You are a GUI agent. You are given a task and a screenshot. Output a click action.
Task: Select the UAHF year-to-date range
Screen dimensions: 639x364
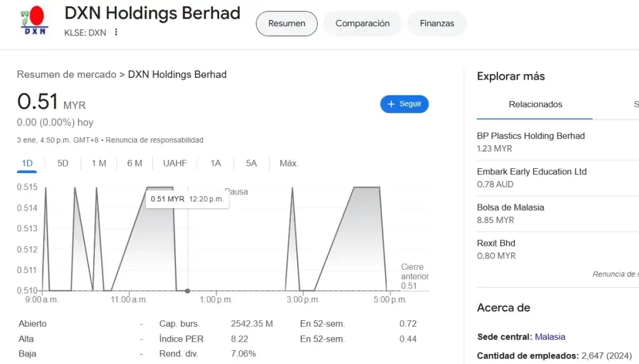tap(175, 163)
